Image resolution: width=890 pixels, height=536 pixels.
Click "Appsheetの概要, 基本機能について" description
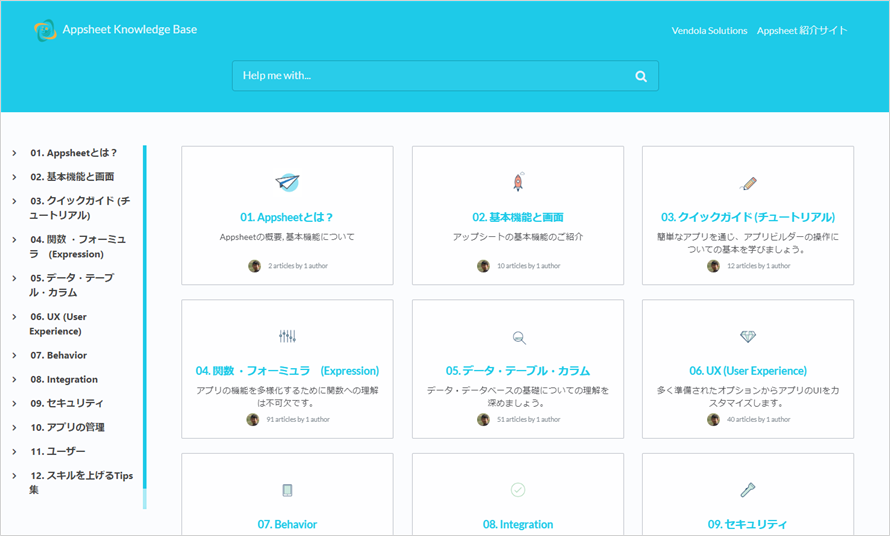[287, 237]
